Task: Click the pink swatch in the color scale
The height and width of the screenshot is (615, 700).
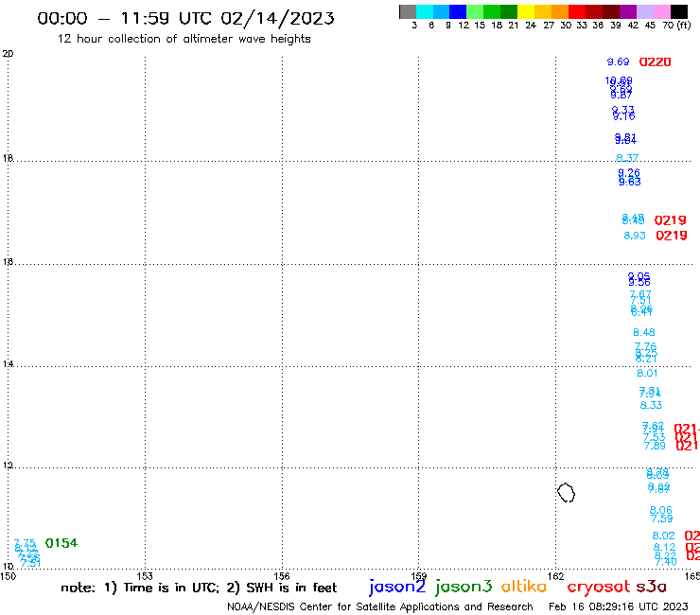Action: tap(661, 11)
